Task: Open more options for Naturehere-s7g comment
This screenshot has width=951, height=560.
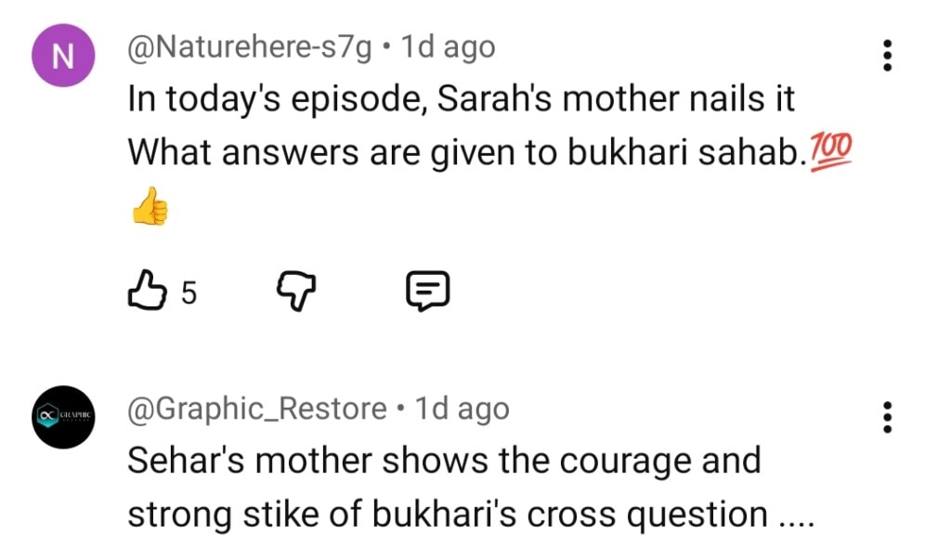Action: coord(888,57)
